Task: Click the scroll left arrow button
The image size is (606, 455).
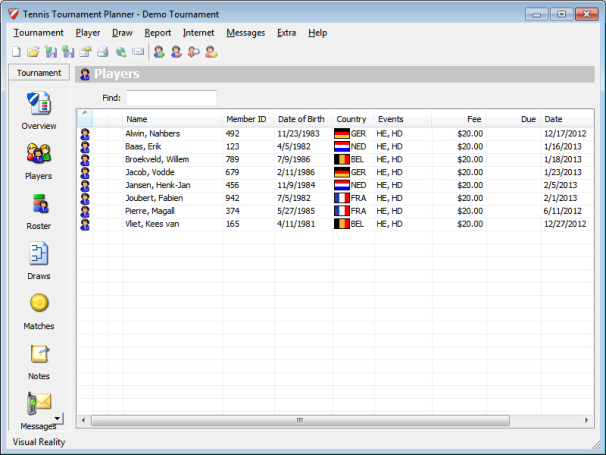Action: 83,420
